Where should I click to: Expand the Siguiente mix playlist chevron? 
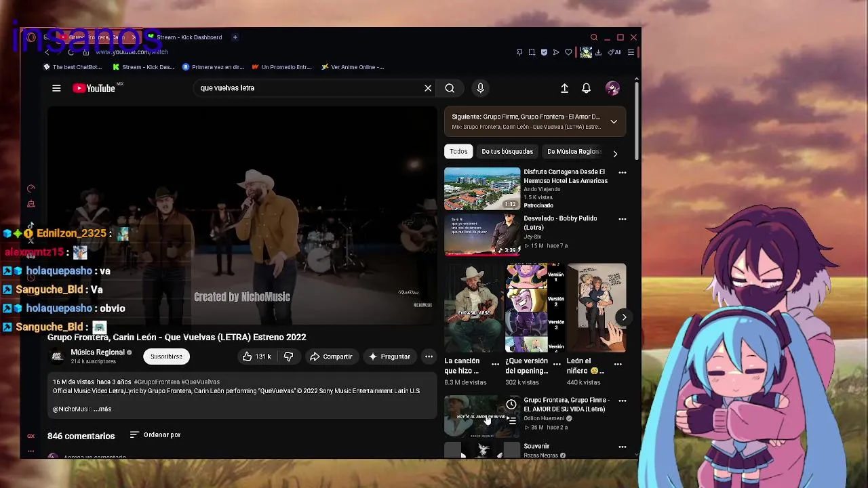[x=614, y=122]
